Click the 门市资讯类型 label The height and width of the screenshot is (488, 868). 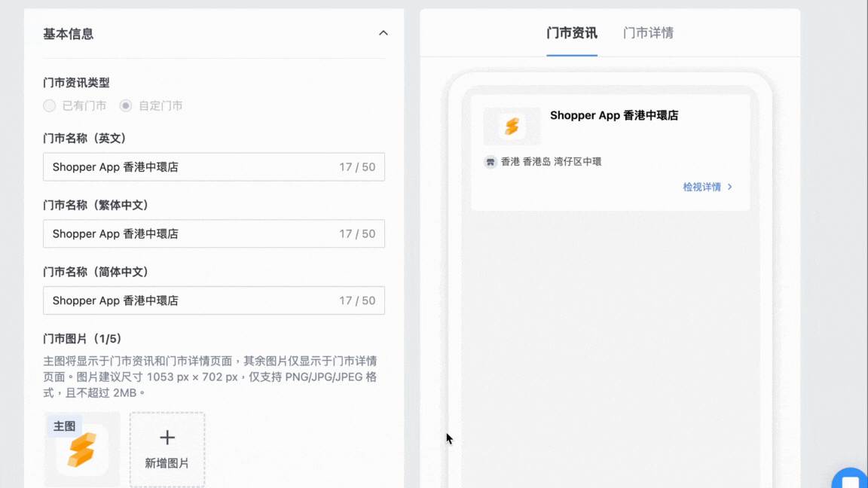76,82
